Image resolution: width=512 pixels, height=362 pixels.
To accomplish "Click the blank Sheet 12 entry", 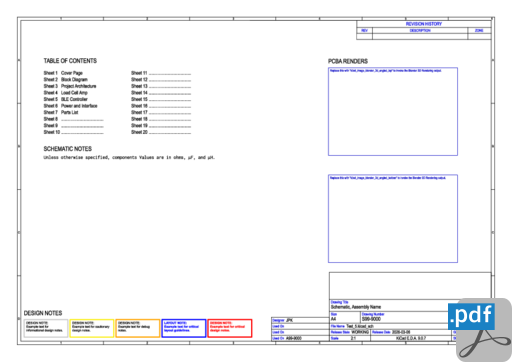I will coord(161,80).
